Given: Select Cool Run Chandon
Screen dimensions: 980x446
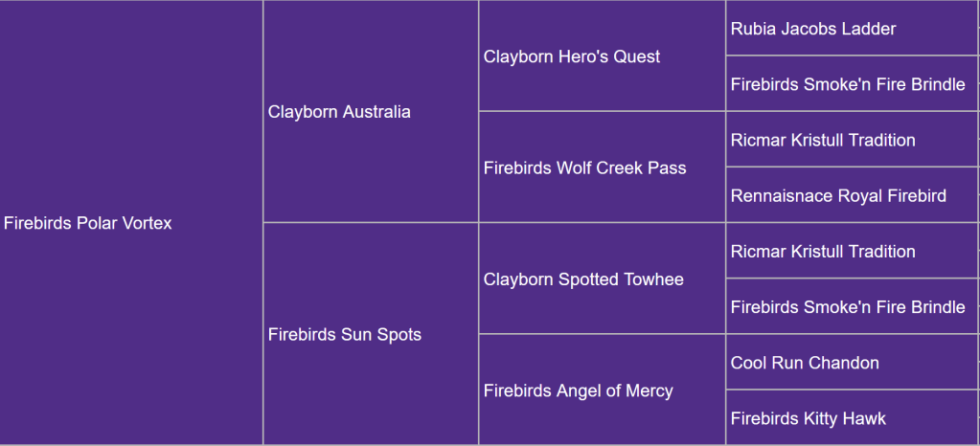Looking at the screenshot, I should point(805,363).
